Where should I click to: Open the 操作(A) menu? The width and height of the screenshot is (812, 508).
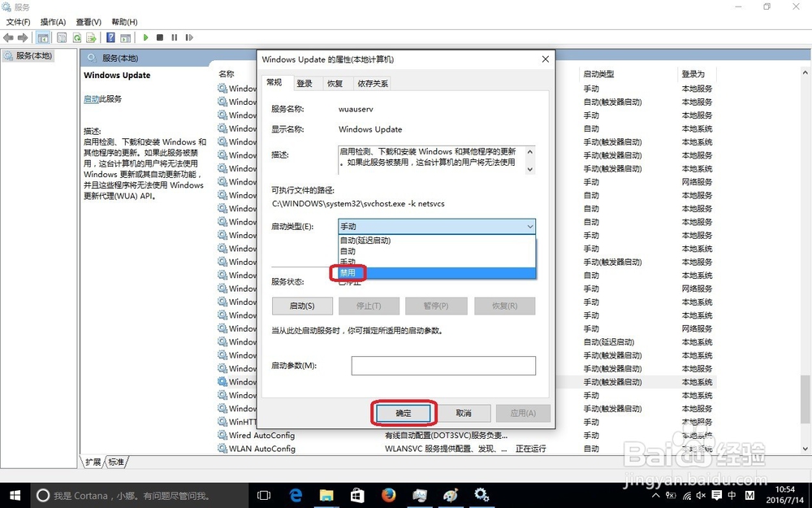point(52,22)
